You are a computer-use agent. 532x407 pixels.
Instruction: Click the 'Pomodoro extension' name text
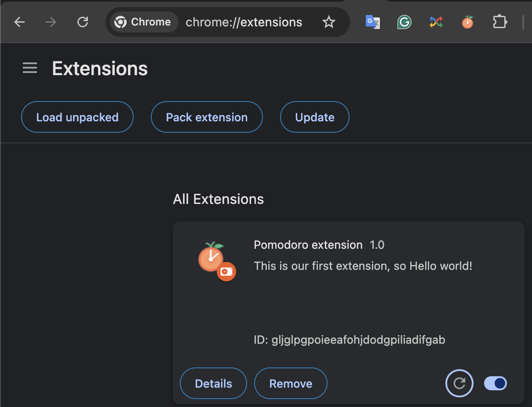click(x=308, y=245)
